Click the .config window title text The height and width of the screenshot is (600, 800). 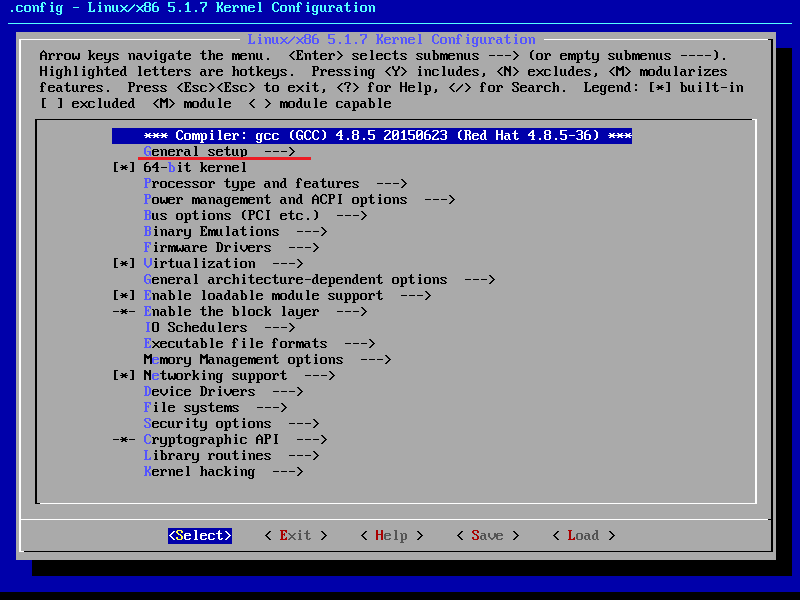[x=192, y=8]
